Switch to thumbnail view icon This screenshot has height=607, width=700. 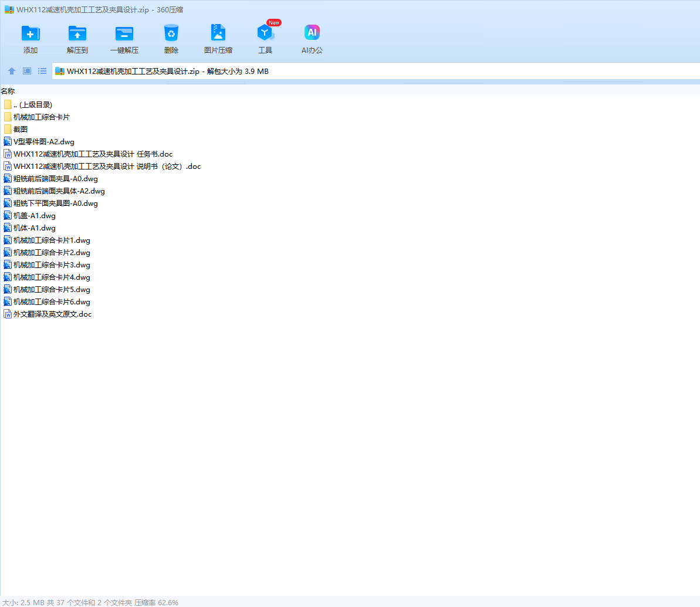coord(27,71)
